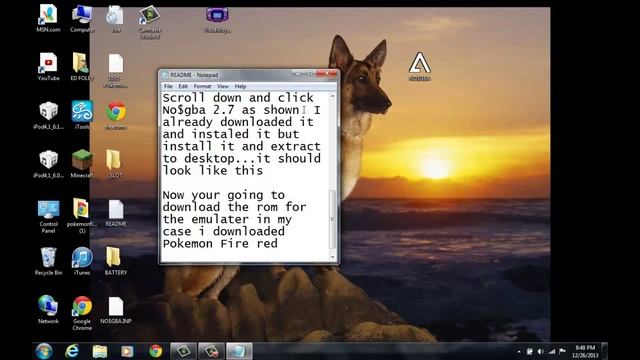Show hidden tray icons arrow

[x=518, y=351]
